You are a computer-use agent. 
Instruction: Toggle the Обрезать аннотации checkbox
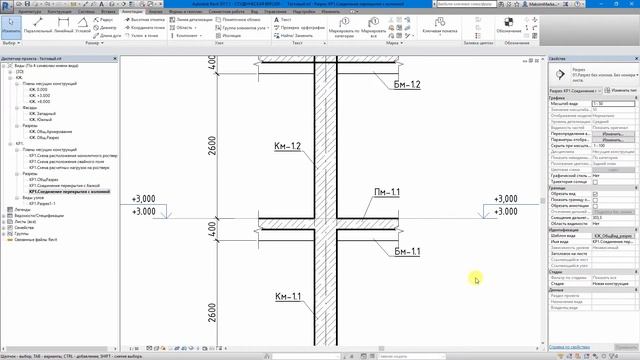tap(595, 206)
